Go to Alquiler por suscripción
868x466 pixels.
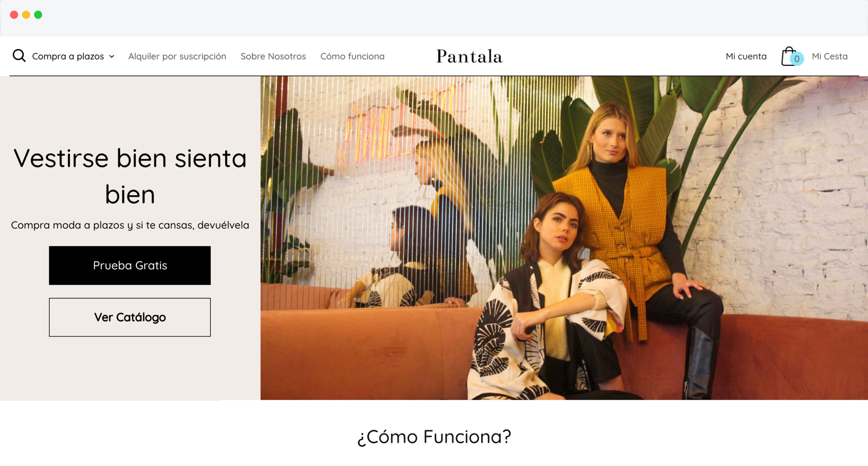pyautogui.click(x=177, y=56)
